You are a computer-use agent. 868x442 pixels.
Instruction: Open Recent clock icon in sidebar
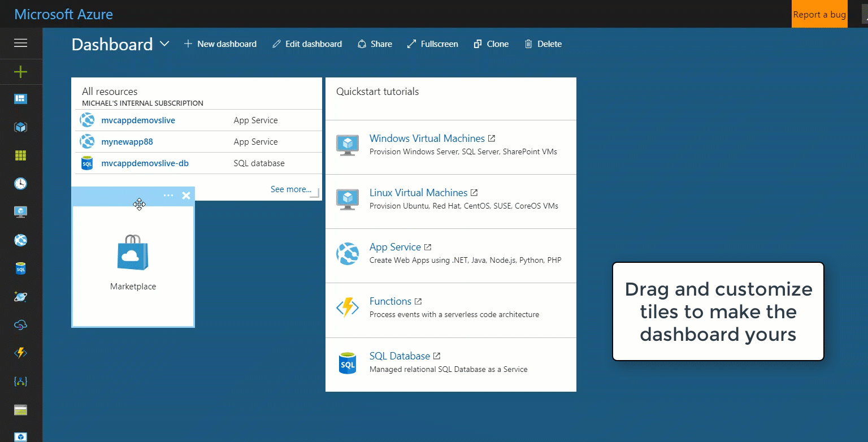[x=21, y=184]
